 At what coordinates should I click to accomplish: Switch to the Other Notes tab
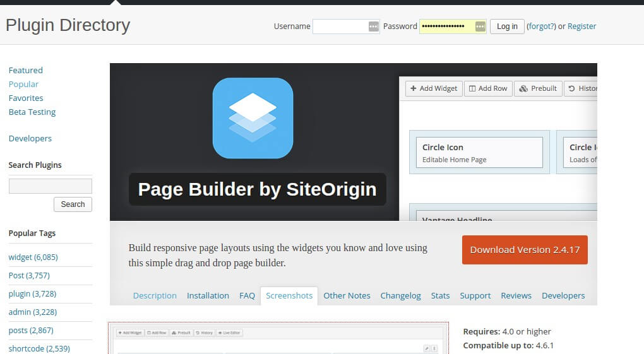(347, 296)
